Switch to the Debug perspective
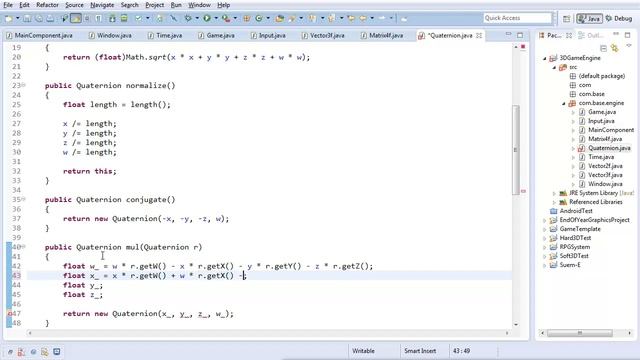Viewport: 640px width, 360px height. point(619,19)
